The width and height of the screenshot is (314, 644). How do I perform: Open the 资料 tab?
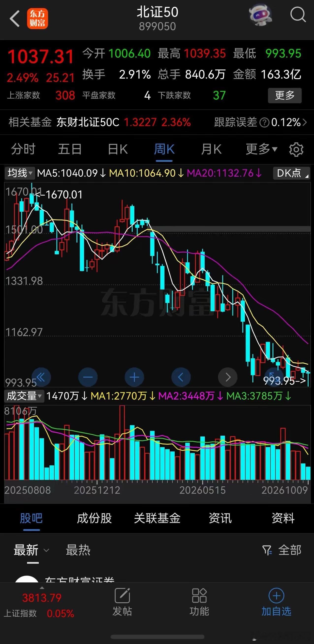coord(283,518)
